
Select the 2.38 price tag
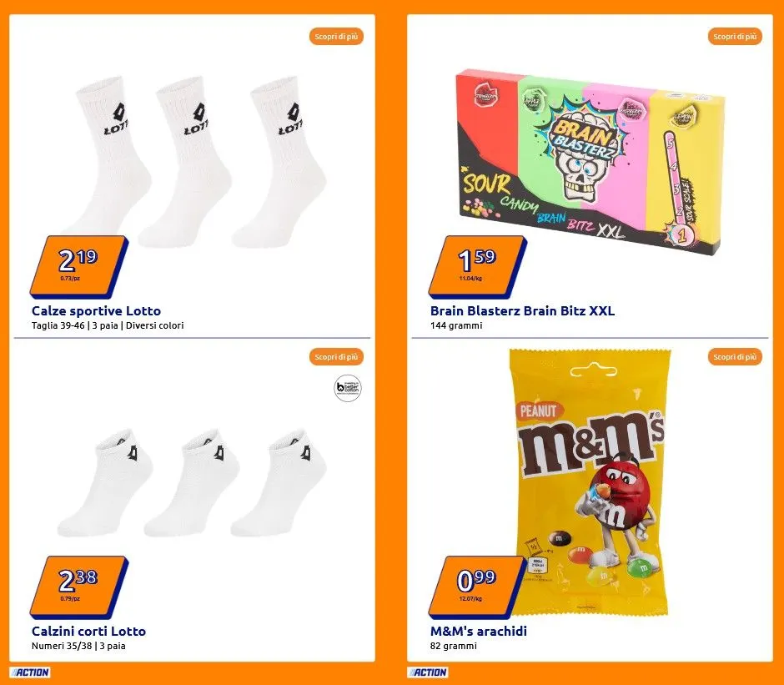click(79, 587)
